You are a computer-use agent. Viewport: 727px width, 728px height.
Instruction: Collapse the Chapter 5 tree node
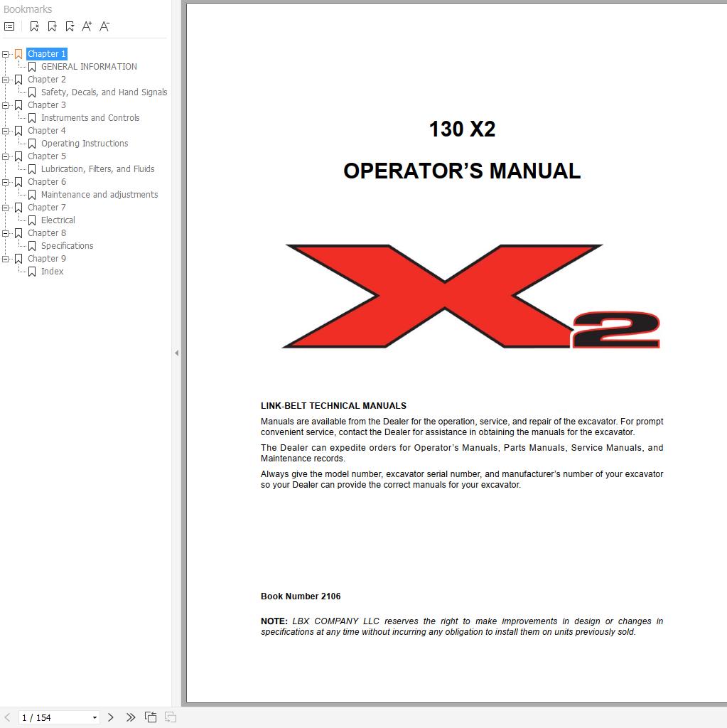click(x=5, y=156)
